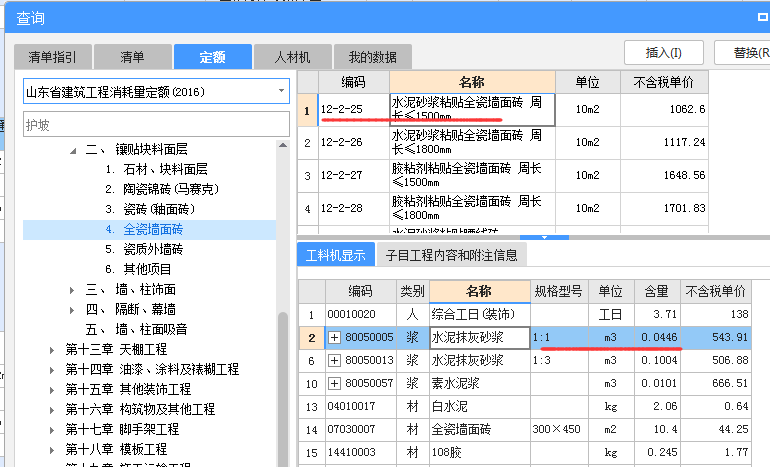
Task: Click the 规格型号 cell 300×450
Action: point(559,430)
